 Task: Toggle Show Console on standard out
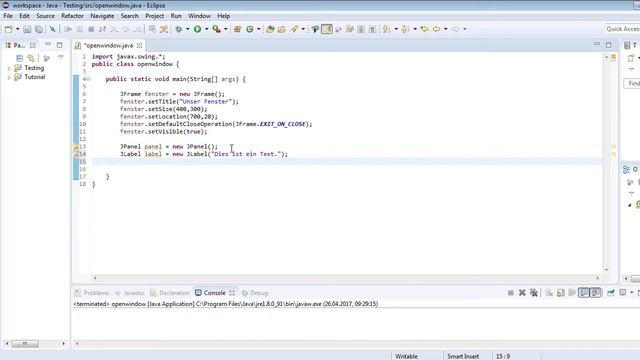584,293
